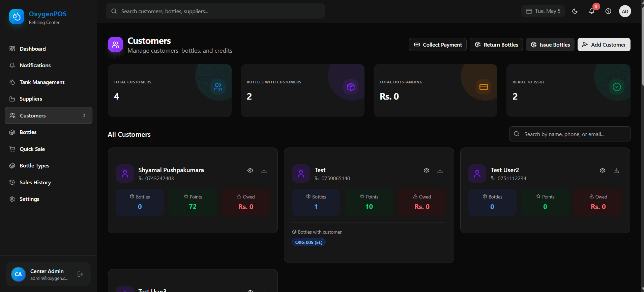This screenshot has height=292, width=644.
Task: Navigate to Bottle Types
Action: [x=49, y=166]
